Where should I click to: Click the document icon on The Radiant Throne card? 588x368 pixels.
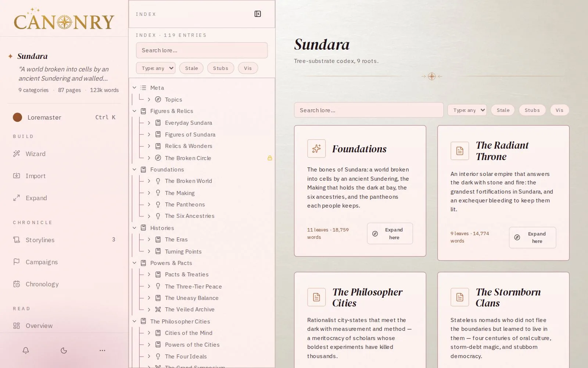(x=460, y=151)
